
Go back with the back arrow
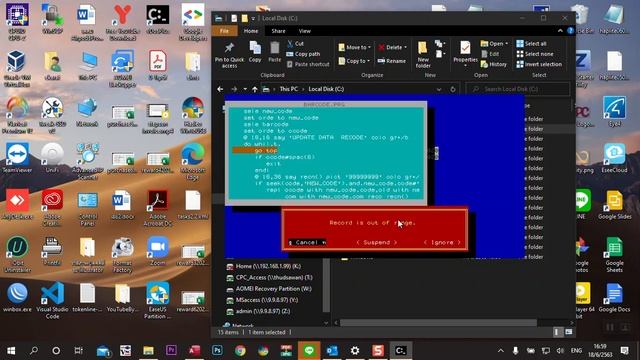pos(220,89)
